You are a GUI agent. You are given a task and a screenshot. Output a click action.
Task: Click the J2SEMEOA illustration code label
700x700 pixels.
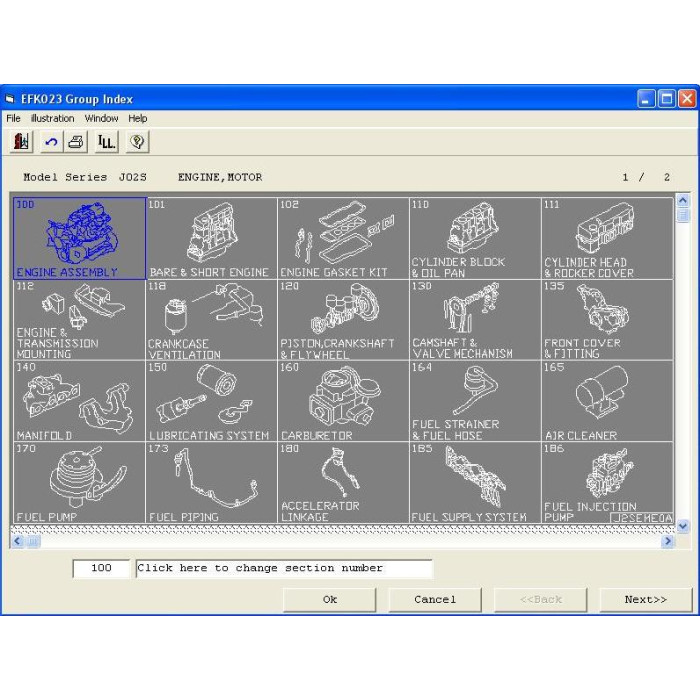click(642, 518)
